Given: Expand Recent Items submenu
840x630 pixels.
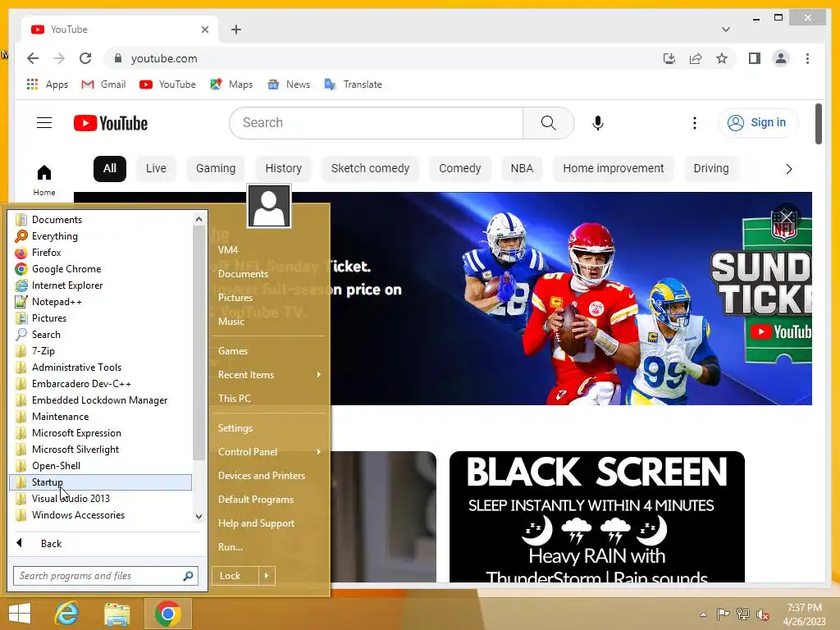Looking at the screenshot, I should point(319,374).
